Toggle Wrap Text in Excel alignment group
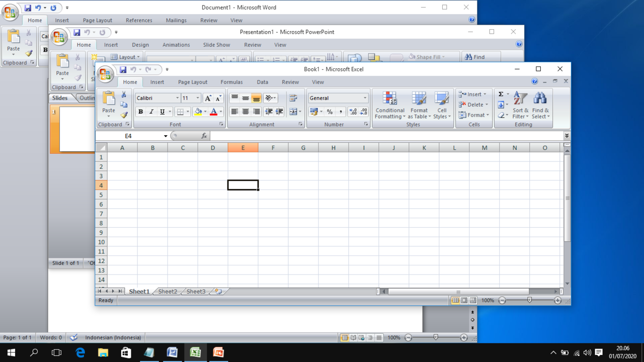644x362 pixels. click(x=293, y=98)
